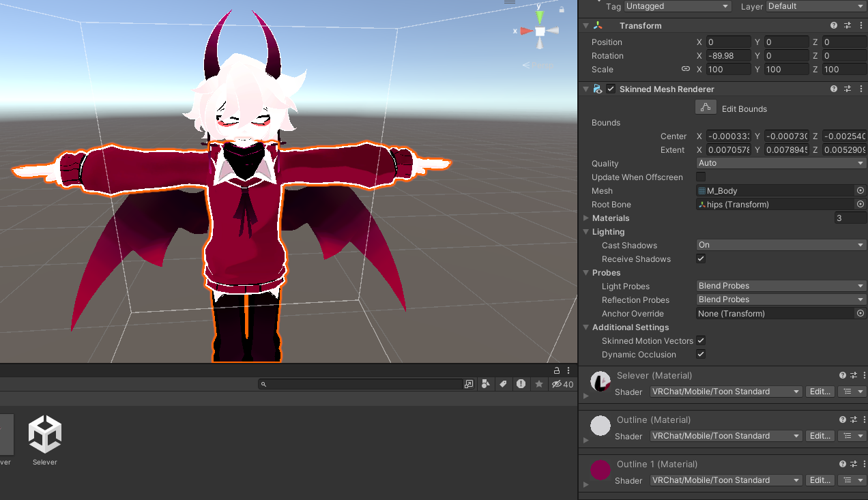868x500 pixels.
Task: Uncheck Receive Shadows
Action: [701, 259]
